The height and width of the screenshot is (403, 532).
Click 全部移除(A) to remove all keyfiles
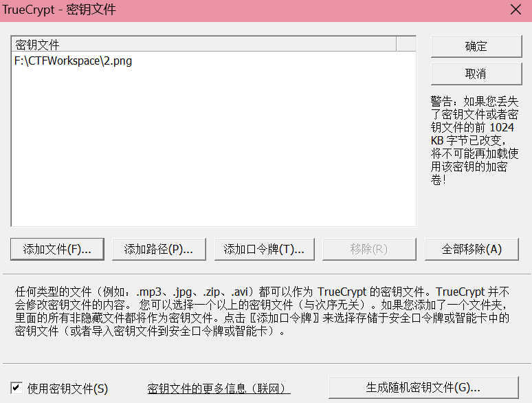click(472, 249)
